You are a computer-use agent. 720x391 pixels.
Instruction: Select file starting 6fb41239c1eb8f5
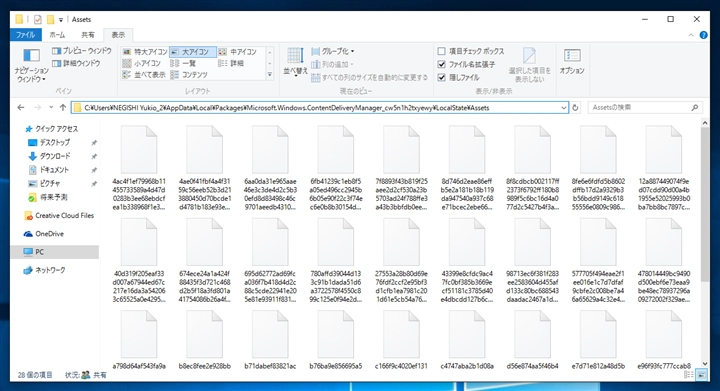[336, 168]
